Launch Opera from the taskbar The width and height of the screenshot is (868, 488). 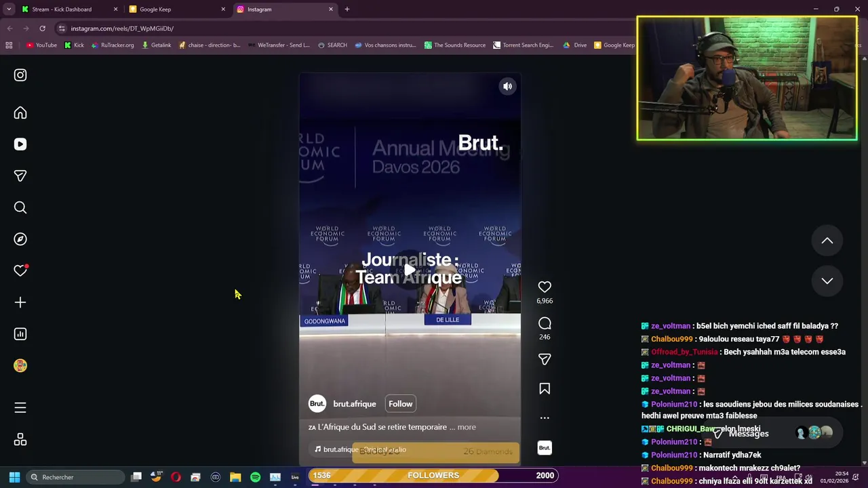click(176, 477)
